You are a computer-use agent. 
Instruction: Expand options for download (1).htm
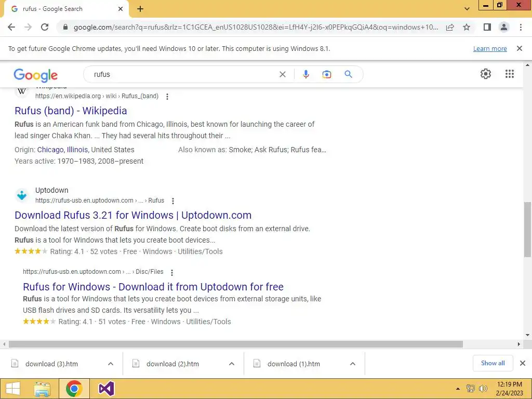pyautogui.click(x=353, y=364)
